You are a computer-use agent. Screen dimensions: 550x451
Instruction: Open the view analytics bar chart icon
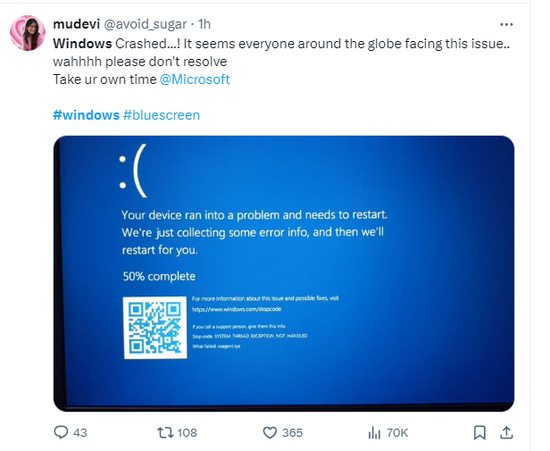374,432
